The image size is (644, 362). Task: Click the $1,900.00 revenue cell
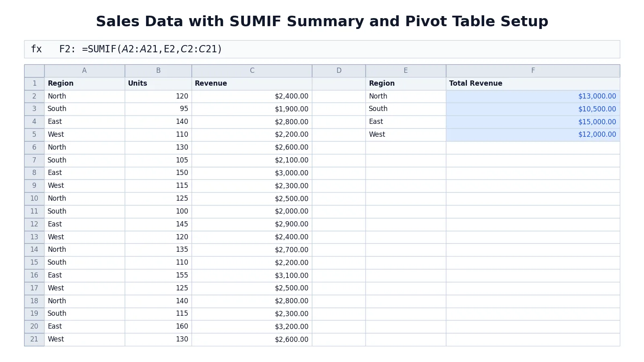tap(252, 109)
